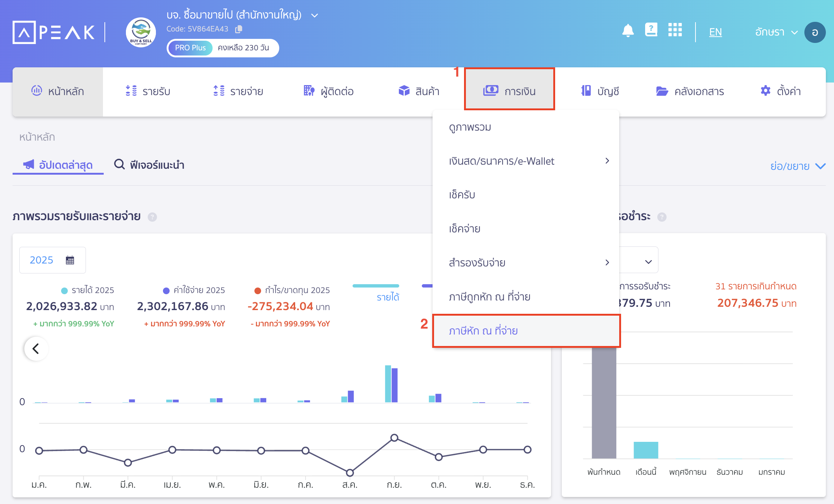Click the PEAK logo

54,32
